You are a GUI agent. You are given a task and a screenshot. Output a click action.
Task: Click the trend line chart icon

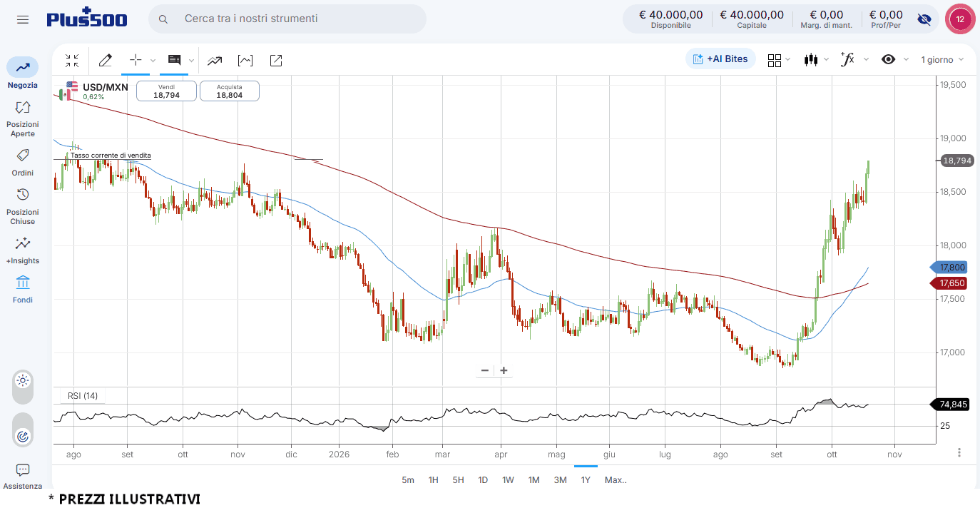pos(215,61)
